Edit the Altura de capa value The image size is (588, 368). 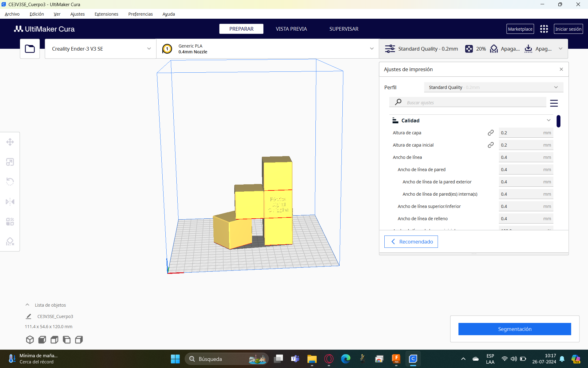coord(526,133)
